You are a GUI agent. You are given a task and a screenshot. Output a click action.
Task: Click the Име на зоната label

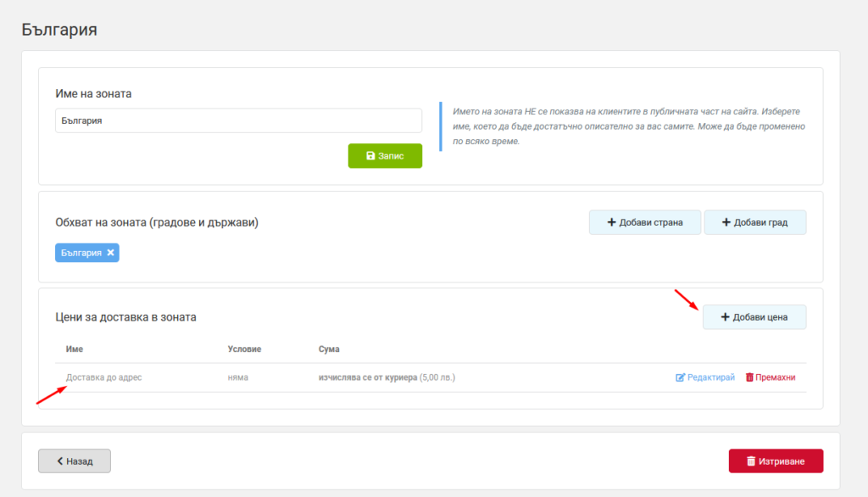(93, 93)
